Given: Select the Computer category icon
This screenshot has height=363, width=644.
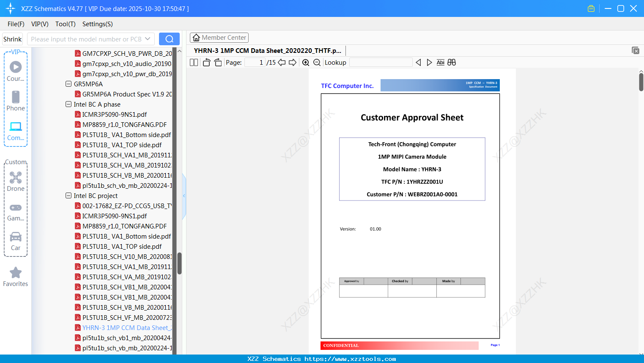Looking at the screenshot, I should pos(16,131).
